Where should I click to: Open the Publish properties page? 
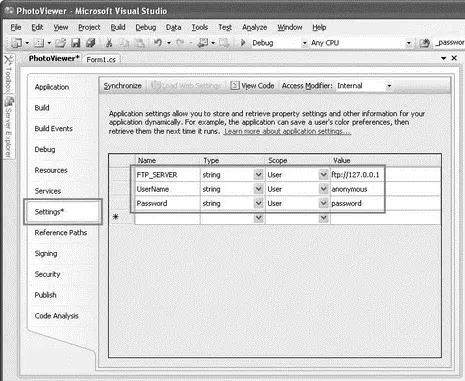click(45, 295)
